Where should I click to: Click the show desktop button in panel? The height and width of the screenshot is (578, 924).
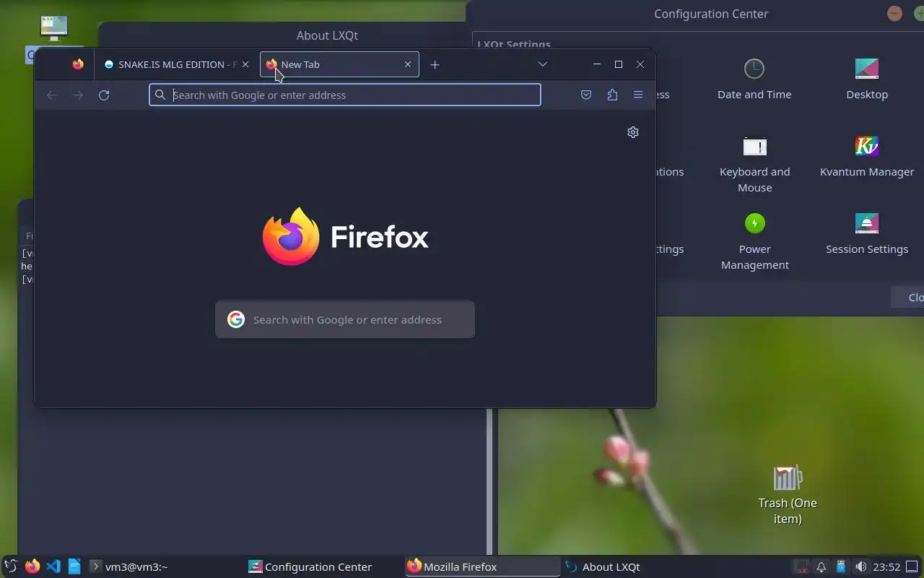click(912, 566)
